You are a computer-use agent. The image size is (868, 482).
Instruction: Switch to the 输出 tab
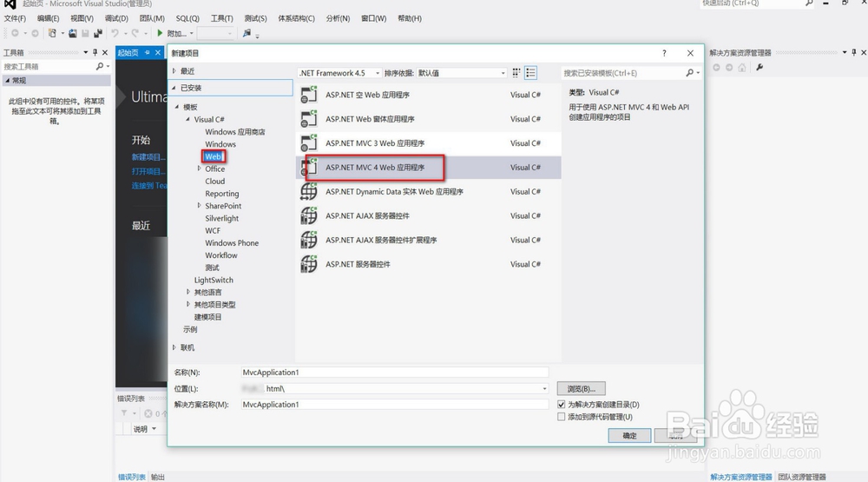pos(158,477)
